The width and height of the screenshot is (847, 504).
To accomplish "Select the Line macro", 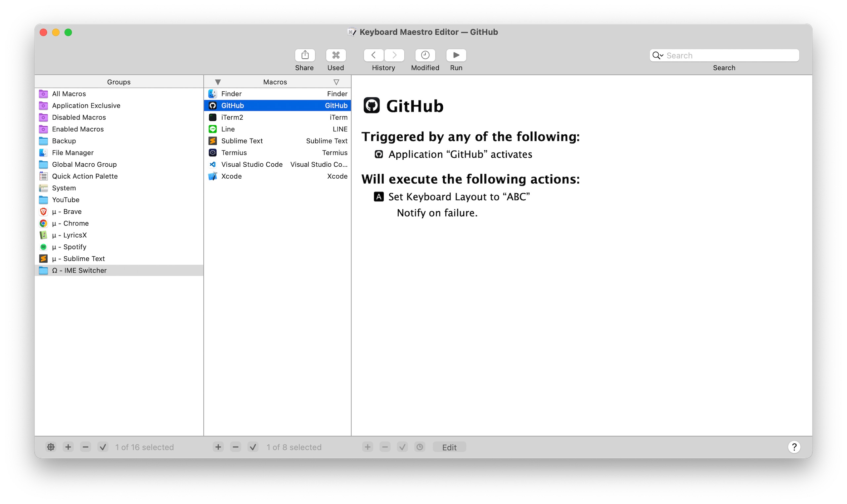I will pyautogui.click(x=277, y=129).
